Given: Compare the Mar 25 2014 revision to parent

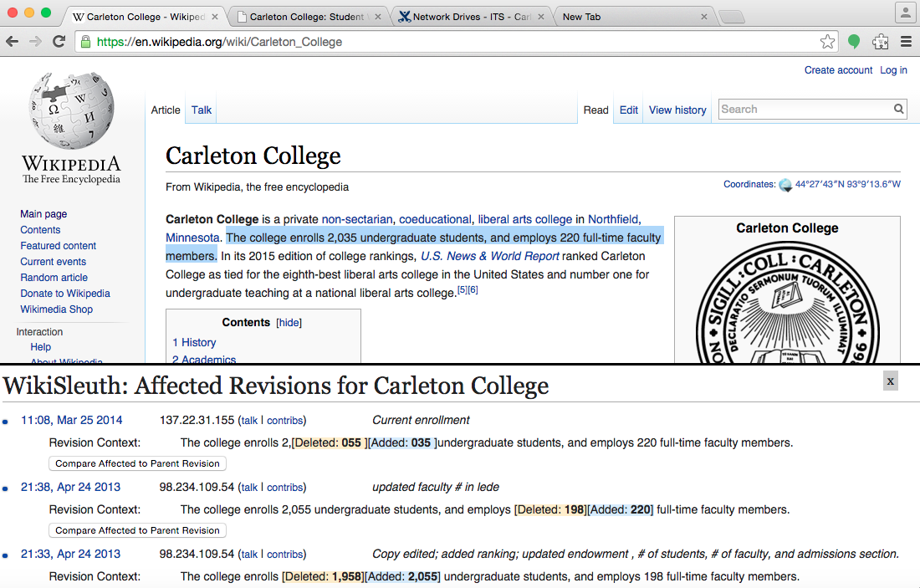Looking at the screenshot, I should [137, 463].
